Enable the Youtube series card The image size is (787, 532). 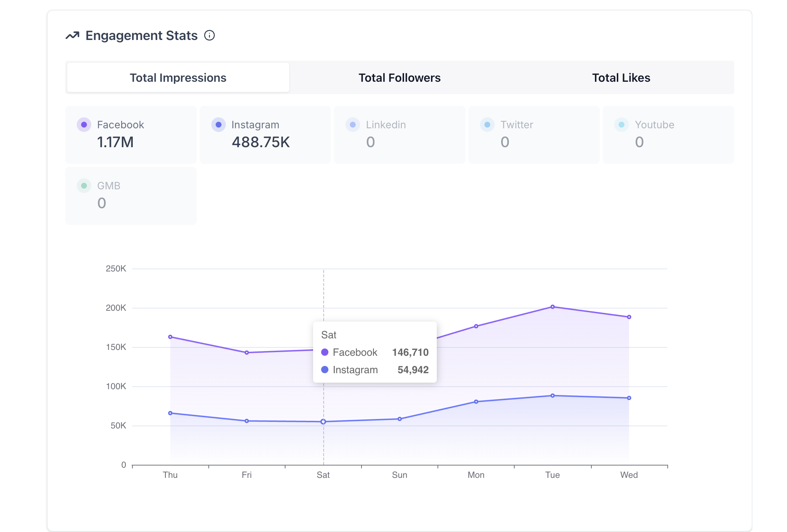pyautogui.click(x=668, y=134)
